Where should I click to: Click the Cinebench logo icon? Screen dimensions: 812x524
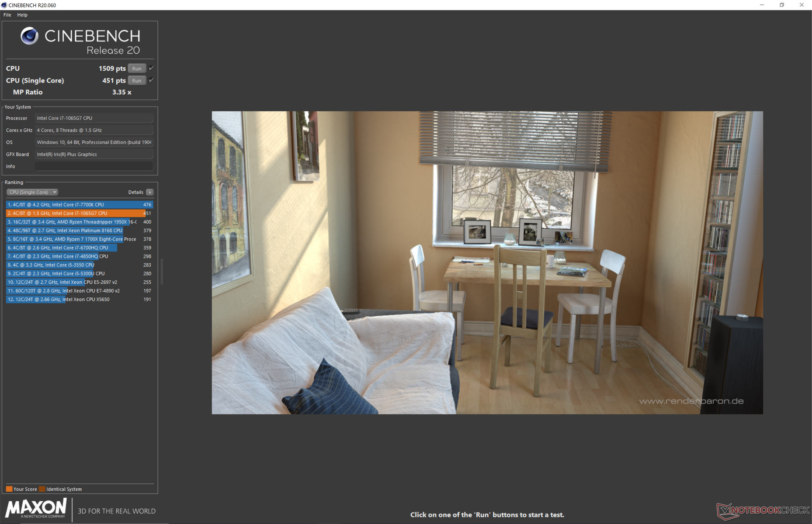[x=29, y=36]
